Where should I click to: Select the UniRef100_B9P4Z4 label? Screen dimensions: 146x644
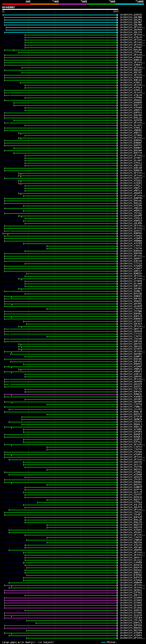click(131, 392)
